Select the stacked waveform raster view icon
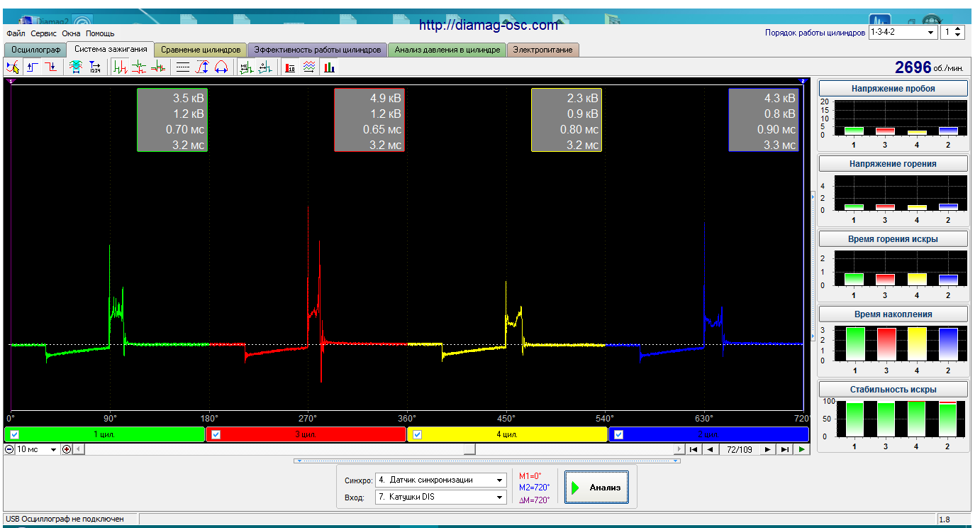Viewport: 980px width, 528px height. (139, 67)
